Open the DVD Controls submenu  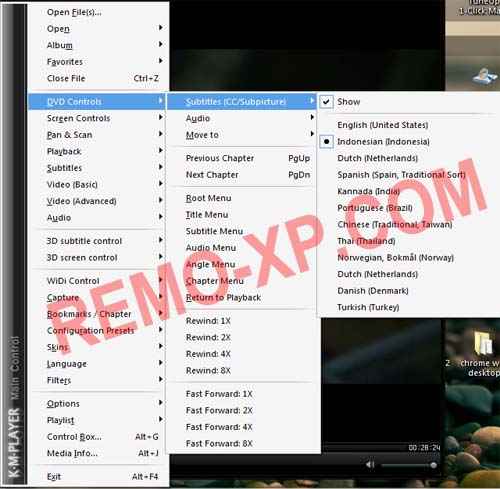pyautogui.click(x=97, y=102)
